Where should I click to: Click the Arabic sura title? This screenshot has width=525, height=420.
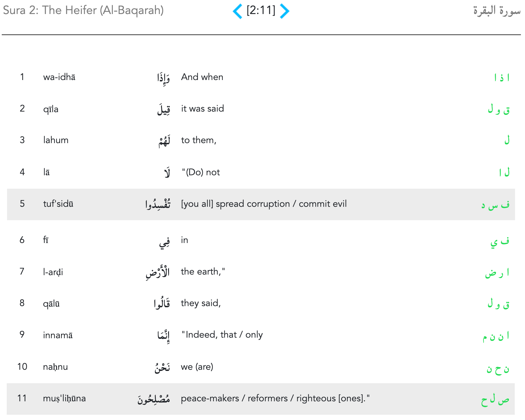(x=497, y=11)
